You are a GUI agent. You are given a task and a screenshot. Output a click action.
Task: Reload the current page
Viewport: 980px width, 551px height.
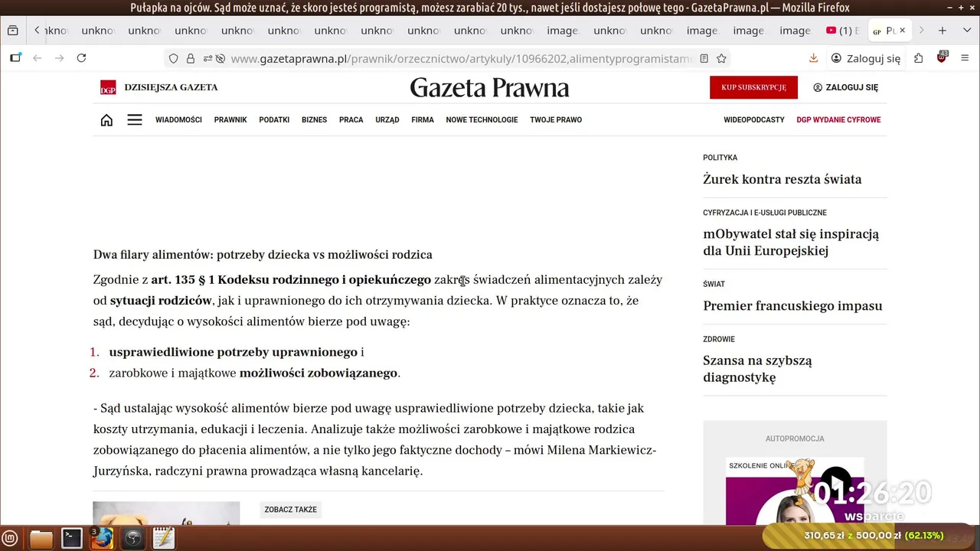coord(81,58)
